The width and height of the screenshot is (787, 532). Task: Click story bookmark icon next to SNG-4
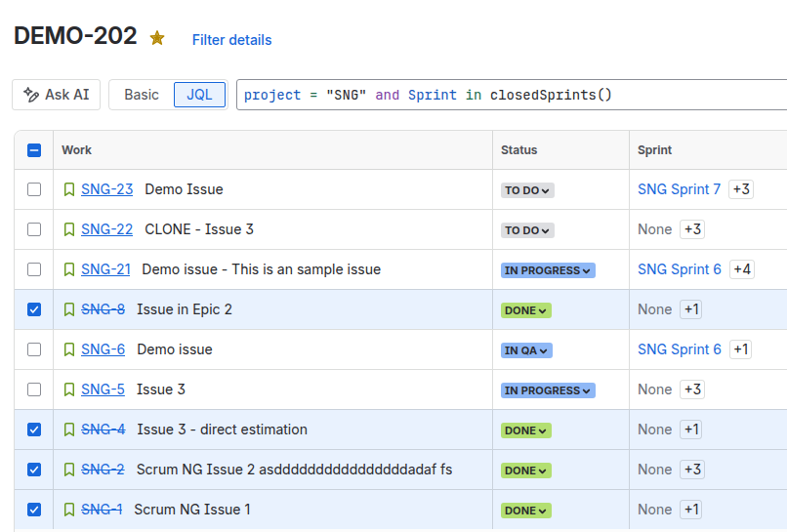point(69,430)
